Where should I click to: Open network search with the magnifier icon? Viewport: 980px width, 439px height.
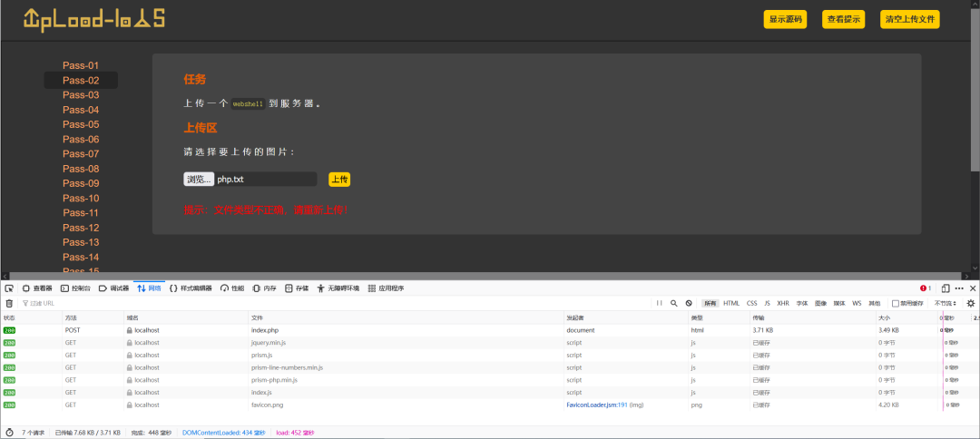[x=674, y=303]
